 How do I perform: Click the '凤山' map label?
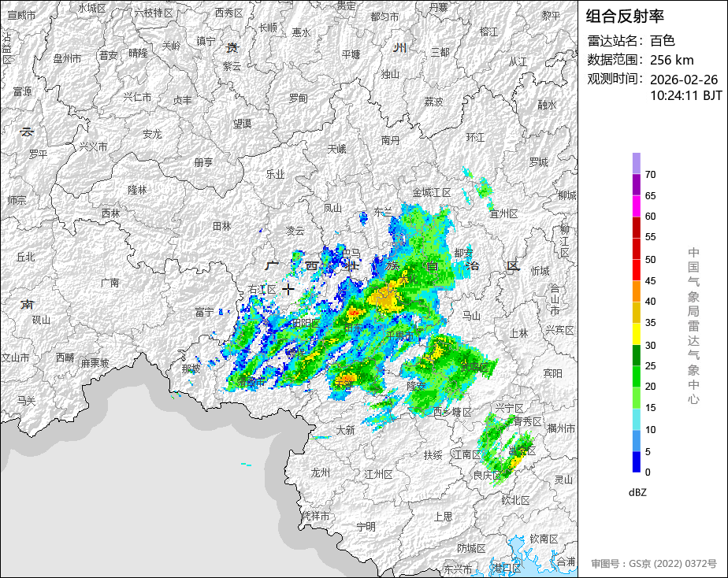(x=332, y=208)
